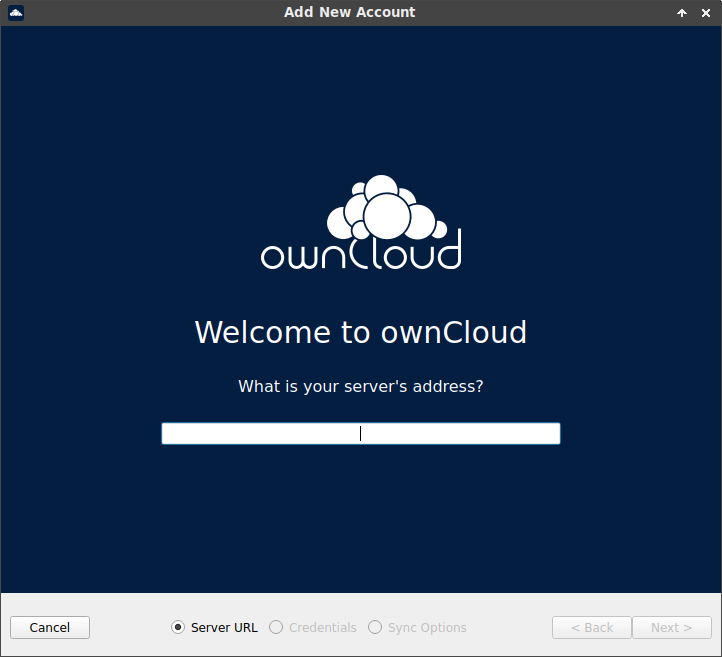This screenshot has width=722, height=657.
Task: Go to previous page with Back button
Action: pos(592,628)
